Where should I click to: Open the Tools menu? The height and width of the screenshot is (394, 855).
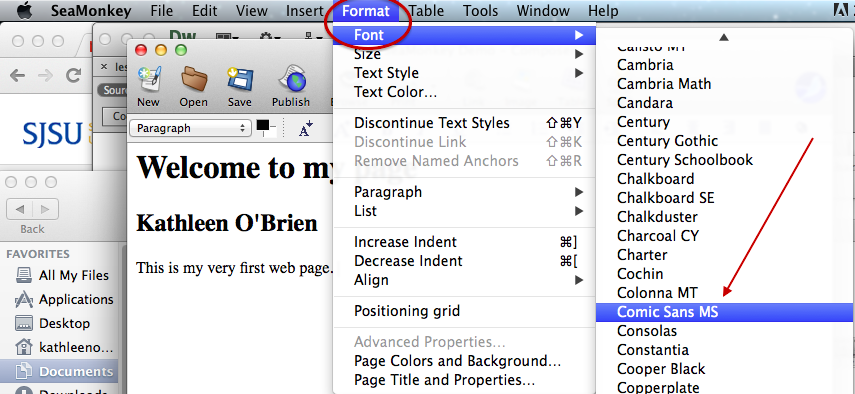point(480,11)
